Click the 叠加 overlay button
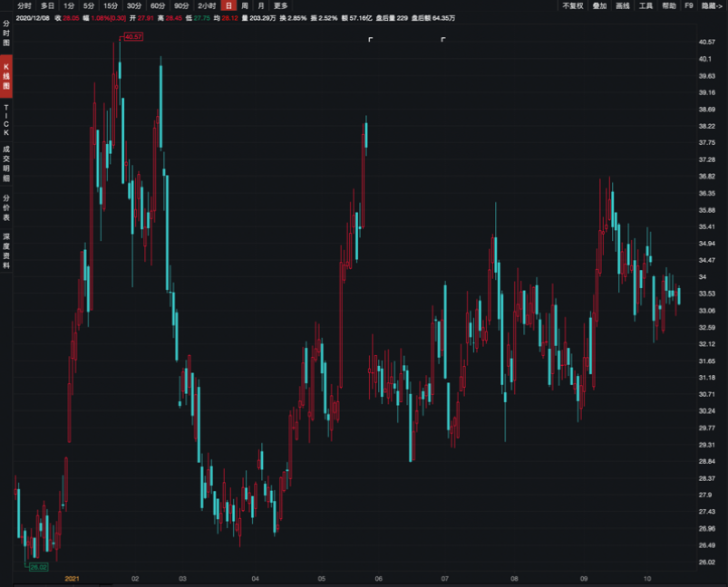Image resolution: width=728 pixels, height=587 pixels. coord(599,6)
